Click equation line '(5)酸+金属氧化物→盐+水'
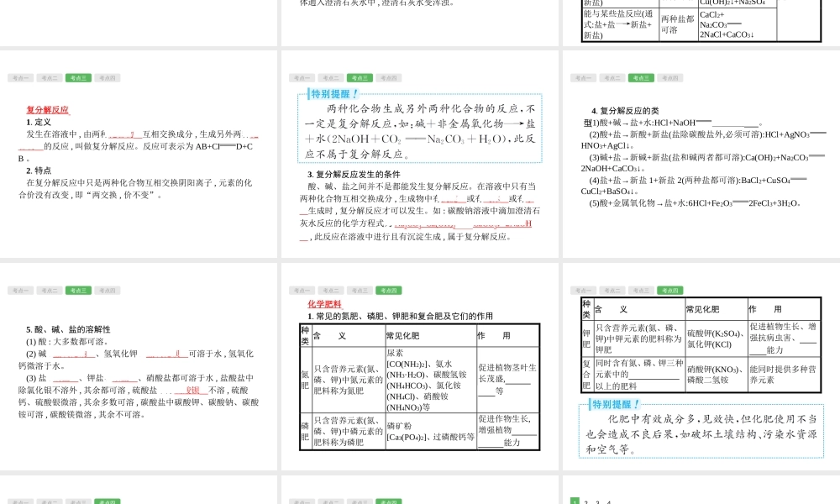 [x=695, y=203]
